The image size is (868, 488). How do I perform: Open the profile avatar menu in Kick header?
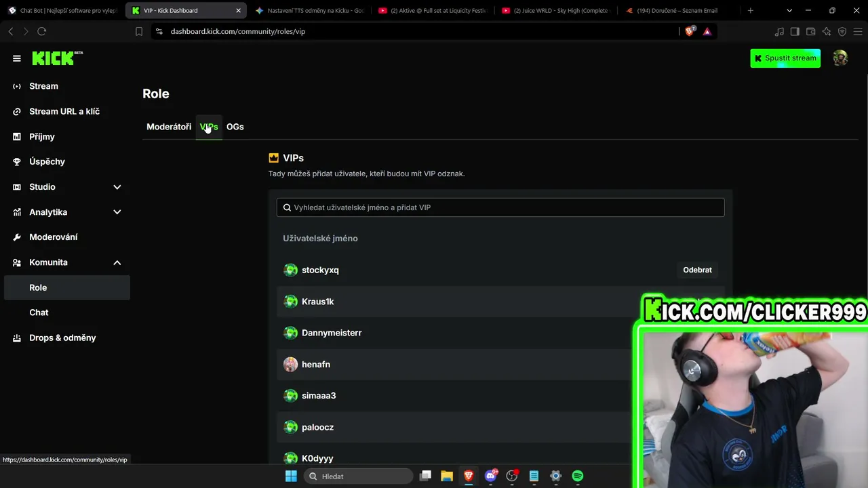pos(840,58)
